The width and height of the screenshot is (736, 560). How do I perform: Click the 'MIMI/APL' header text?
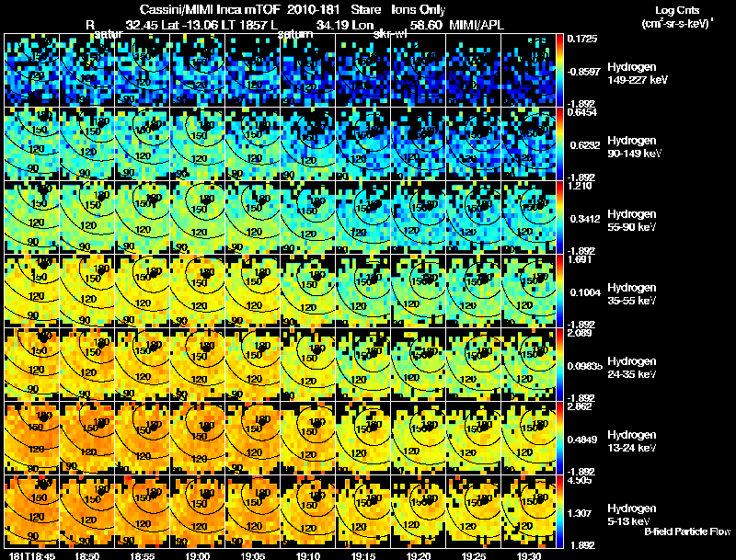coord(477,25)
